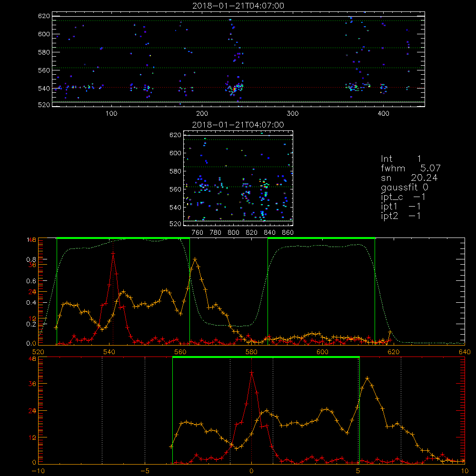Select the 'ipt2 -1' readout line
The height and width of the screenshot is (476, 476).
click(x=401, y=216)
